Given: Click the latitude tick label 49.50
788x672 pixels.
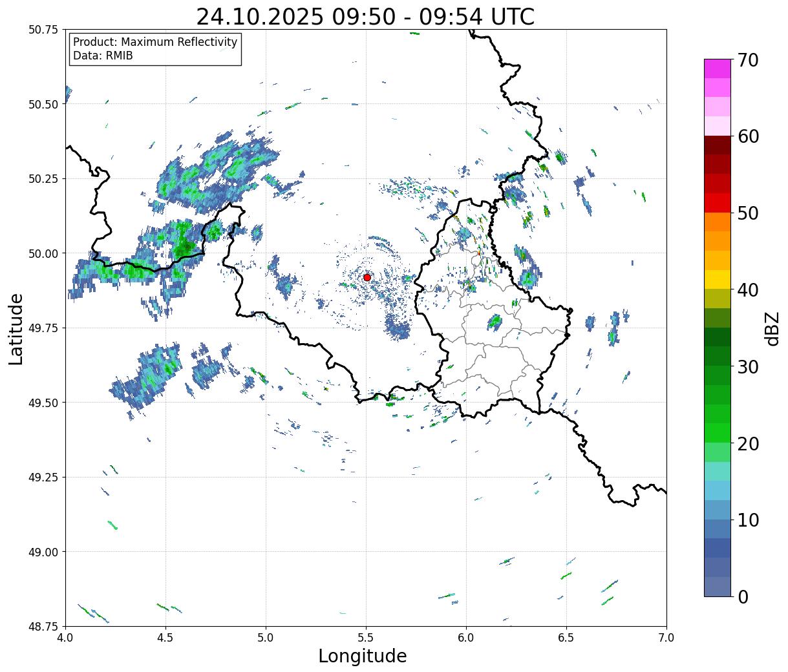Looking at the screenshot, I should (43, 403).
